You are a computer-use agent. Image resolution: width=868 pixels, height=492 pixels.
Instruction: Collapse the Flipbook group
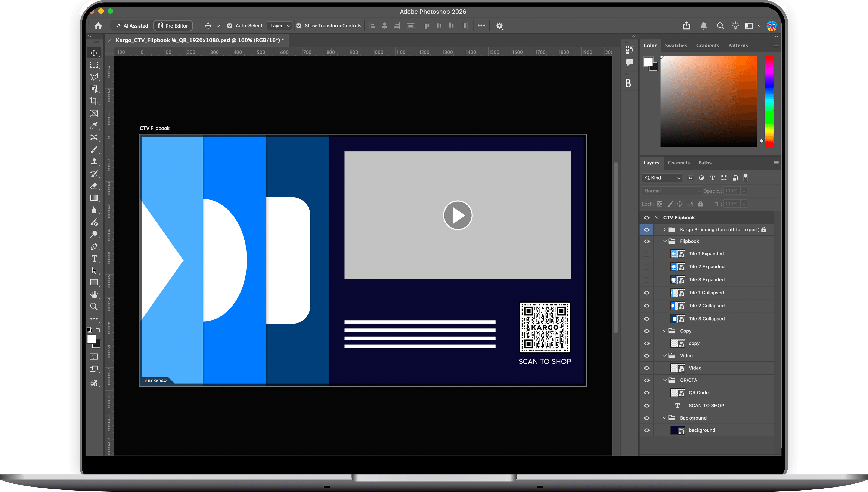point(664,241)
